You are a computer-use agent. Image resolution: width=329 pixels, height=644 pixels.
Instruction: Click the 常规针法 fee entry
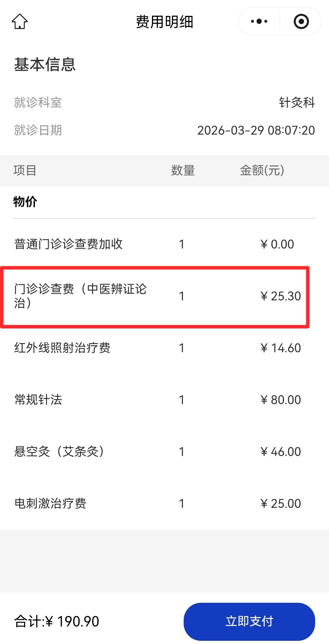click(39, 399)
